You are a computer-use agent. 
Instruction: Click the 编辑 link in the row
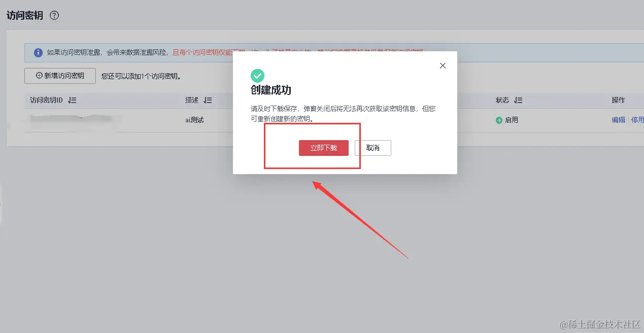coord(618,120)
